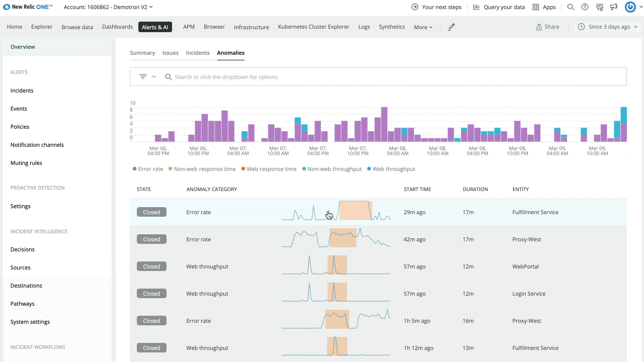Image resolution: width=644 pixels, height=362 pixels.
Task: Open Destinations in sidebar
Action: pyautogui.click(x=26, y=286)
